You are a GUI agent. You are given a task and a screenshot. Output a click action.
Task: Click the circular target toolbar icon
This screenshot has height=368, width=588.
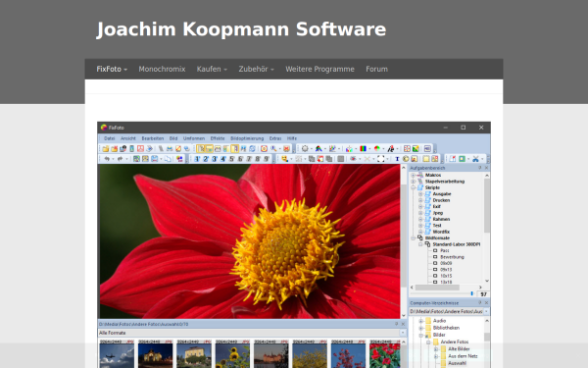pos(264,149)
